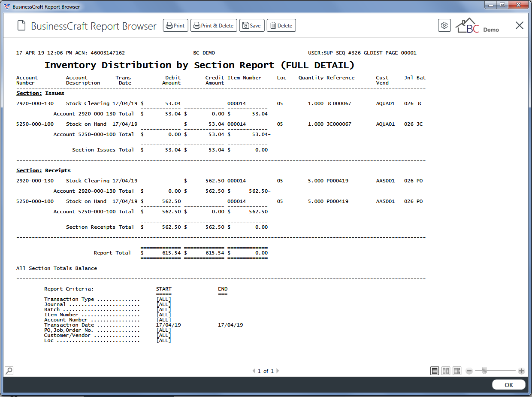The height and width of the screenshot is (397, 532).
Task: Click the "Section Issues Total" label
Action: (x=103, y=150)
